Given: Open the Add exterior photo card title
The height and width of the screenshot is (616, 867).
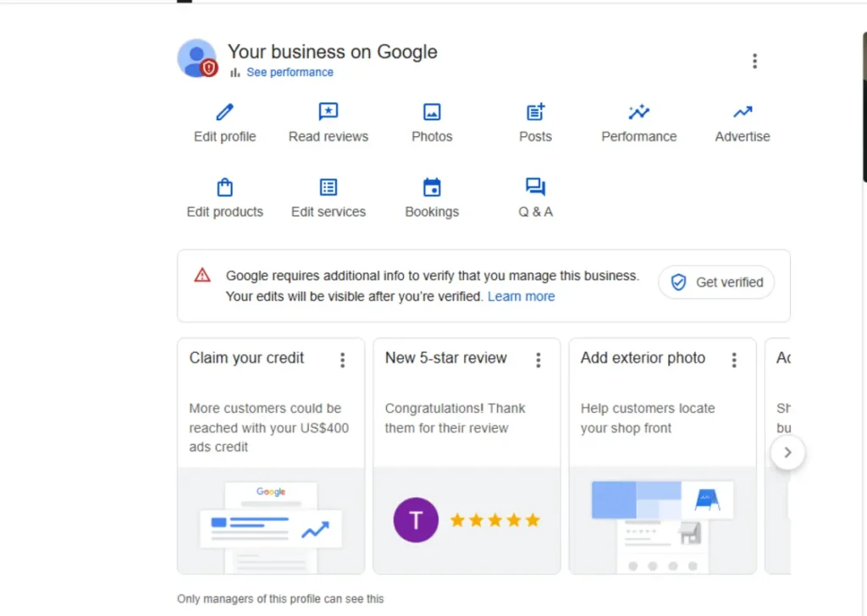Looking at the screenshot, I should (x=643, y=358).
